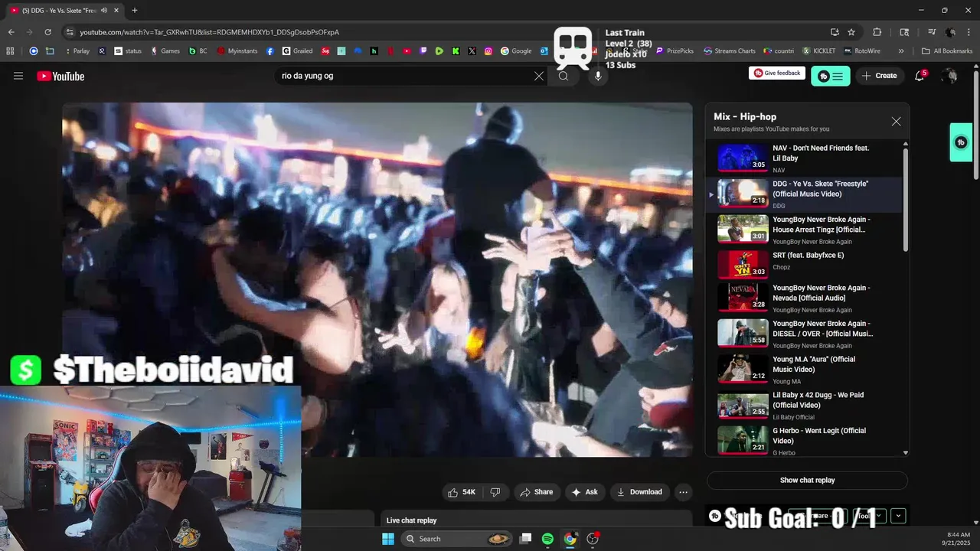Click the Create button
980x551 pixels.
[x=879, y=76]
